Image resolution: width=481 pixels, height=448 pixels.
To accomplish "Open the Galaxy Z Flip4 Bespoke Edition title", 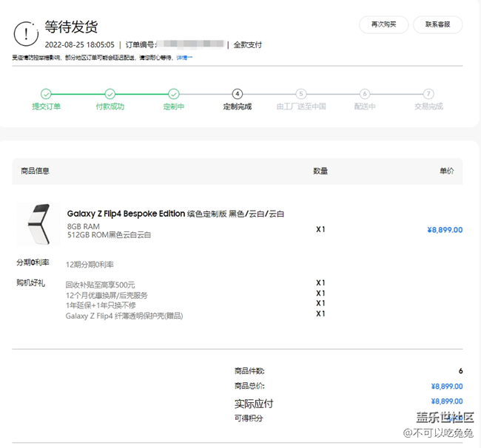I will tap(126, 214).
